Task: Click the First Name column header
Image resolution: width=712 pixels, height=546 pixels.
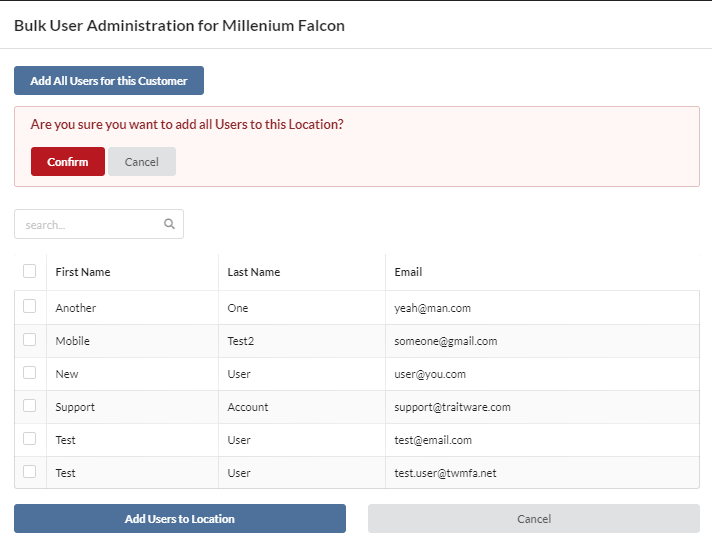Action: click(83, 272)
